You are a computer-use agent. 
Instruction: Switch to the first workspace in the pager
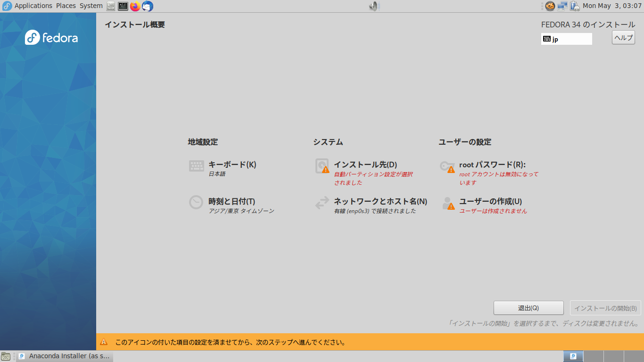click(573, 356)
